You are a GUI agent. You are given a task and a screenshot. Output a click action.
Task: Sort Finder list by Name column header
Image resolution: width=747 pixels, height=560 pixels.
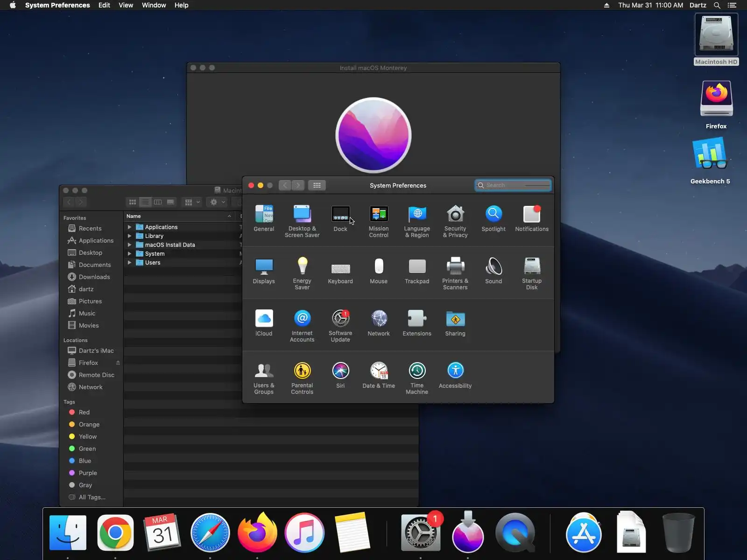click(x=179, y=216)
